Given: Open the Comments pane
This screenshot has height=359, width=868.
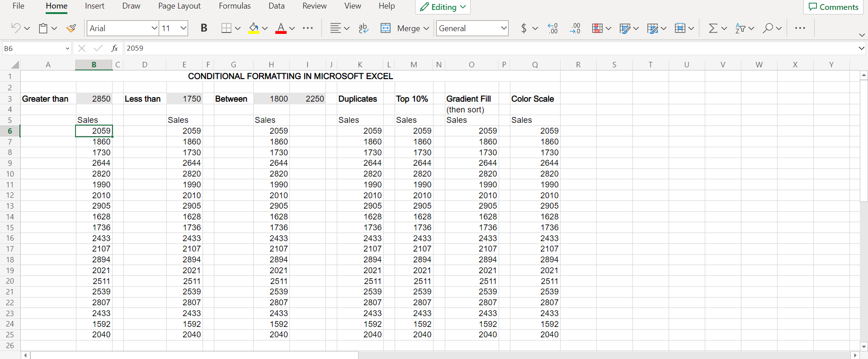Looking at the screenshot, I should coord(834,7).
